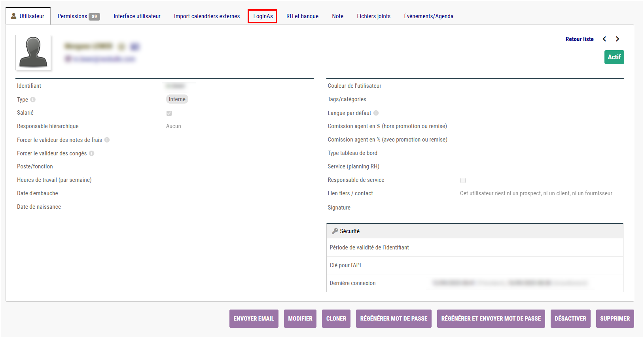The height and width of the screenshot is (338, 644).
Task: Click the Clé pour l'API row
Action: [x=475, y=265]
